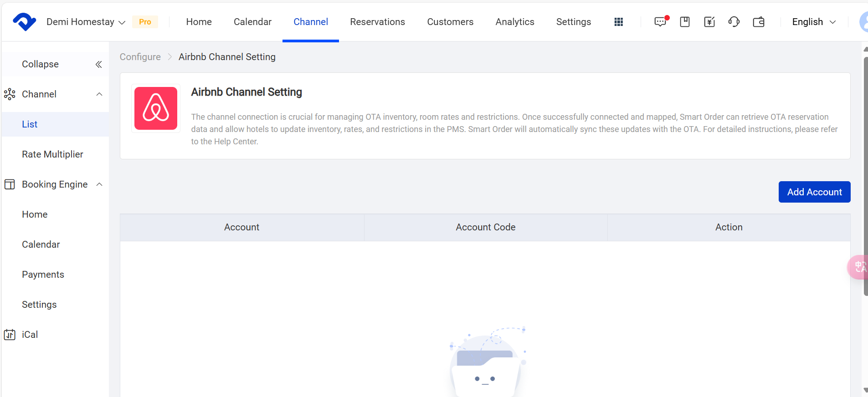Click the Airbnb logo thumbnail
Image resolution: width=868 pixels, height=397 pixels.
156,108
